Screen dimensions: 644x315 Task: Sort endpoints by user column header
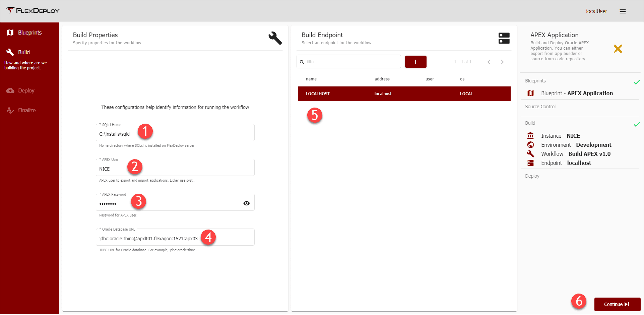tap(430, 79)
